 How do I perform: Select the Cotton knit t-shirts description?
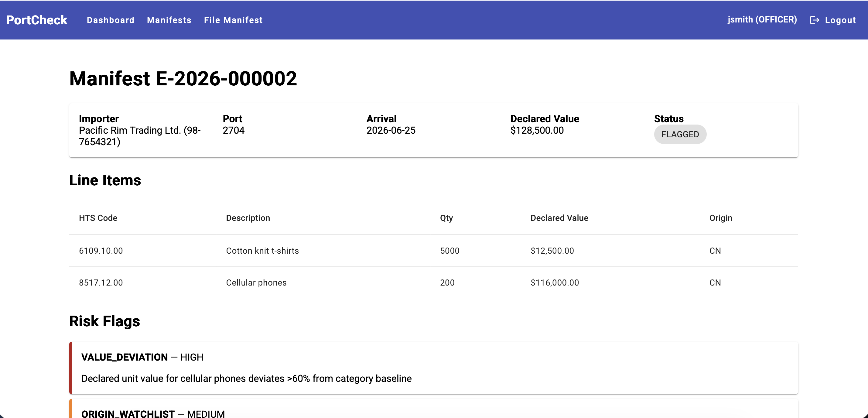(x=262, y=250)
